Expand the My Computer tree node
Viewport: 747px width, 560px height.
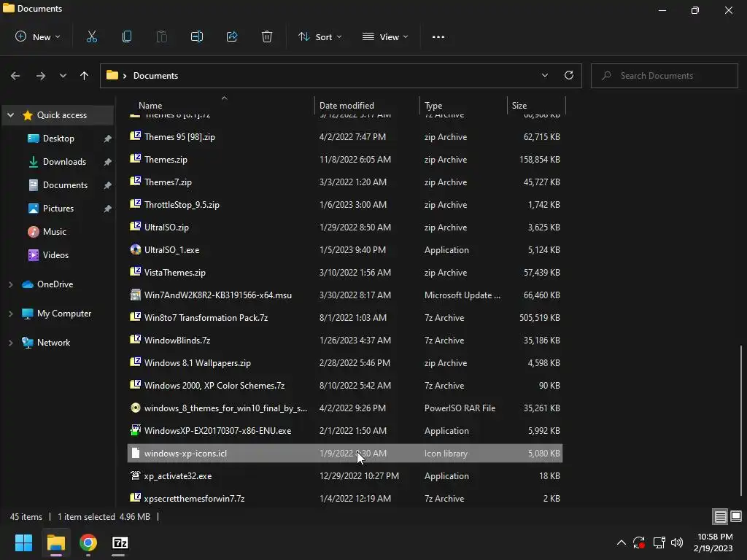click(10, 314)
